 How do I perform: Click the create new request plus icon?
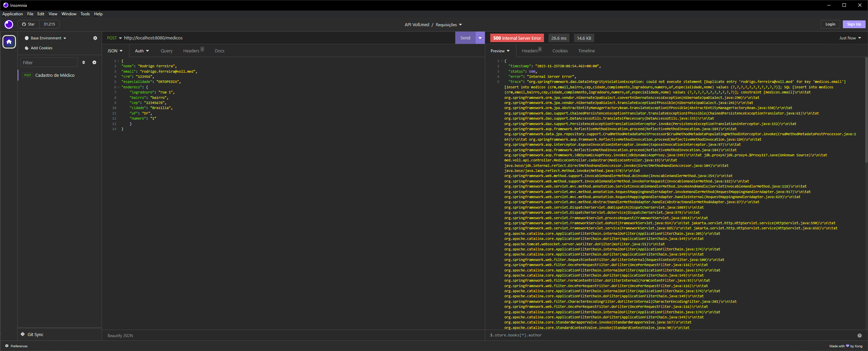(95, 63)
